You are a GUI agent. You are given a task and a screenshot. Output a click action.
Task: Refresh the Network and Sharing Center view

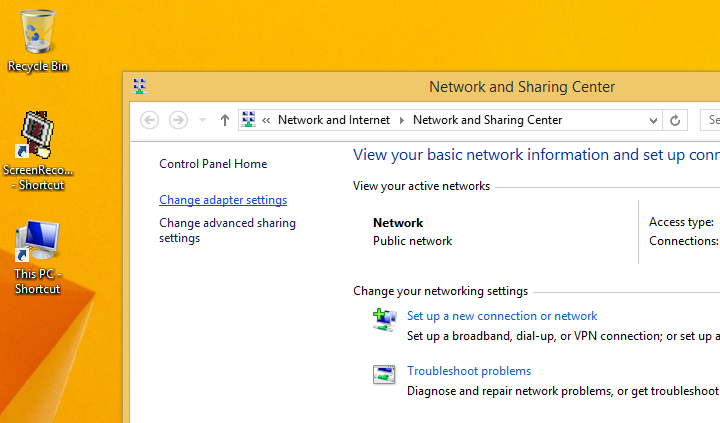tap(675, 120)
